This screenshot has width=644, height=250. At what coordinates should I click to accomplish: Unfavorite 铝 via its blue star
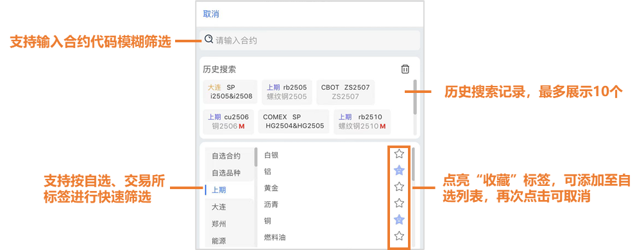click(x=399, y=171)
